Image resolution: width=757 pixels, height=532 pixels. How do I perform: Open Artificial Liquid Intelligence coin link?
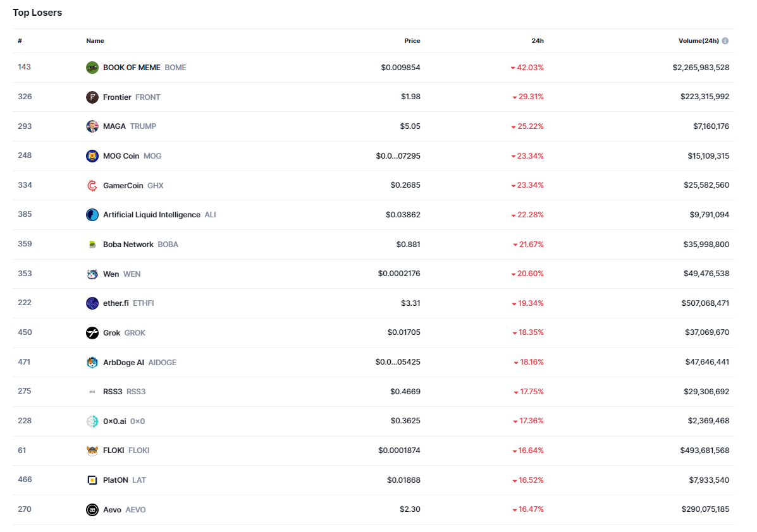tap(152, 215)
